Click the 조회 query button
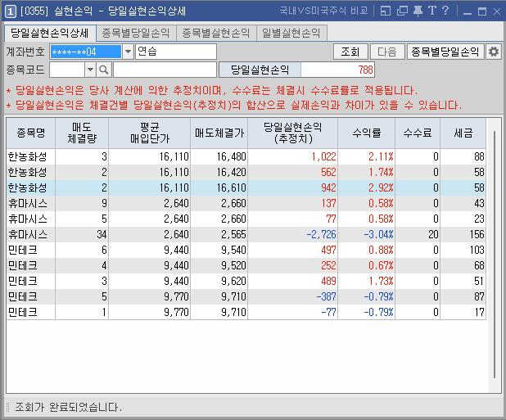 click(x=350, y=52)
